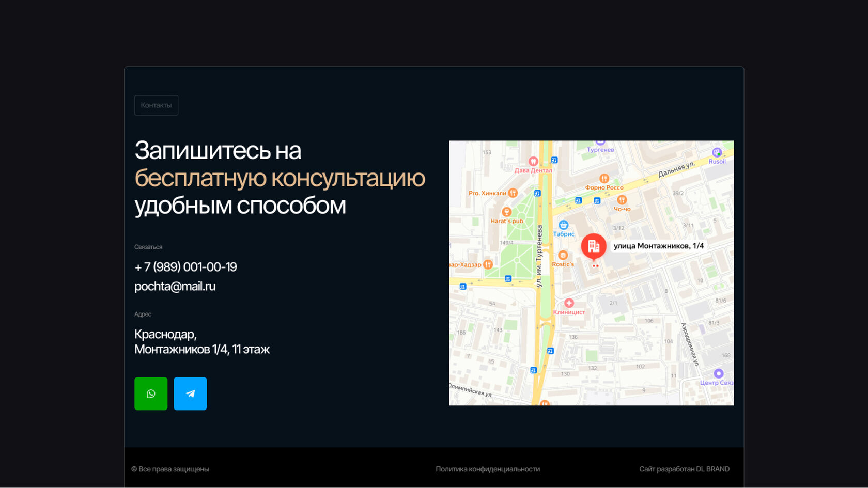Select the Табрис supermarket marker
The width and height of the screenshot is (868, 488).
564,225
